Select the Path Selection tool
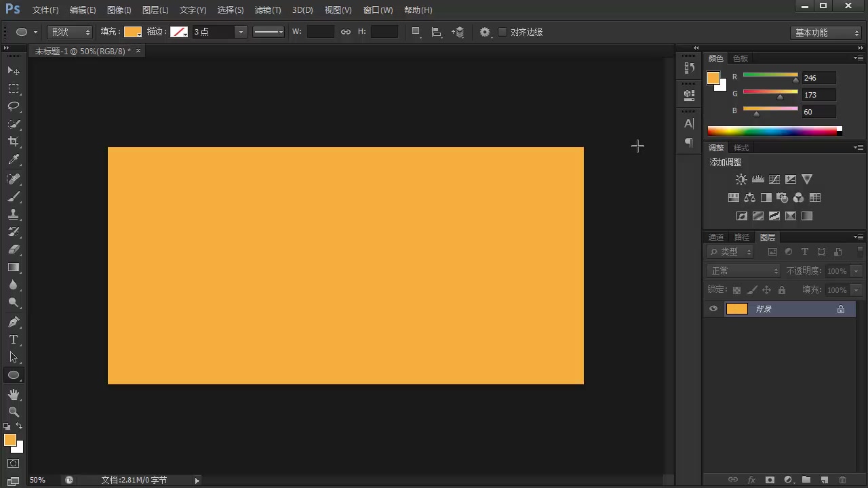 (14, 357)
